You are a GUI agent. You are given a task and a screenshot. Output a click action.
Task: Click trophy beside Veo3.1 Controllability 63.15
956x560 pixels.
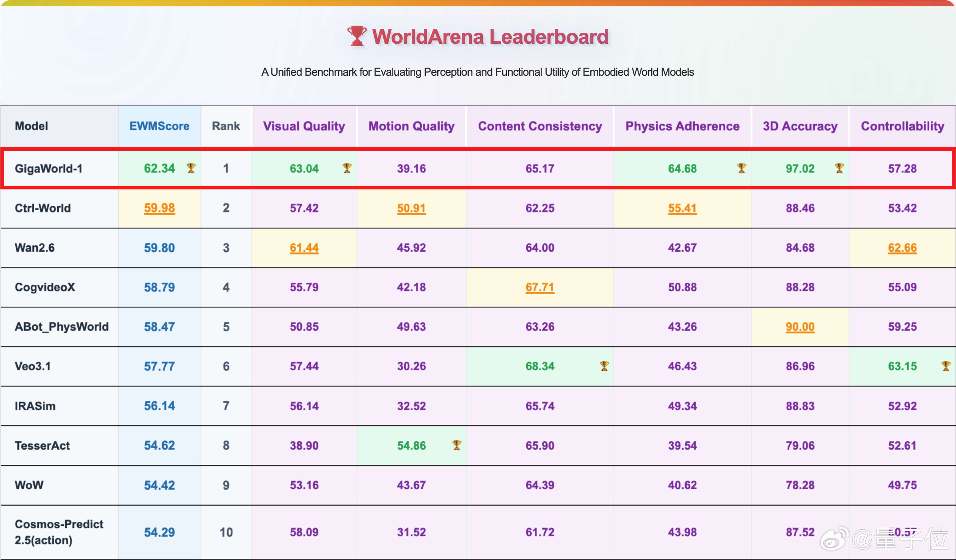coord(946,366)
